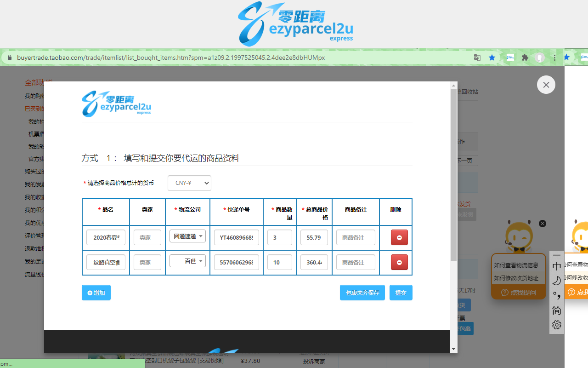The image size is (588, 368).
Task: Toggle half-moon width input mode
Action: 557,281
